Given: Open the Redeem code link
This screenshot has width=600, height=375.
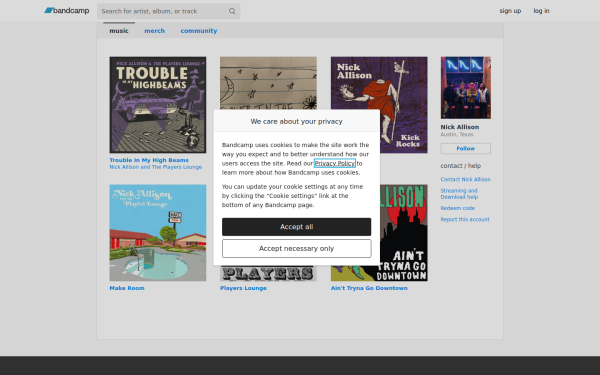Looking at the screenshot, I should 458,208.
